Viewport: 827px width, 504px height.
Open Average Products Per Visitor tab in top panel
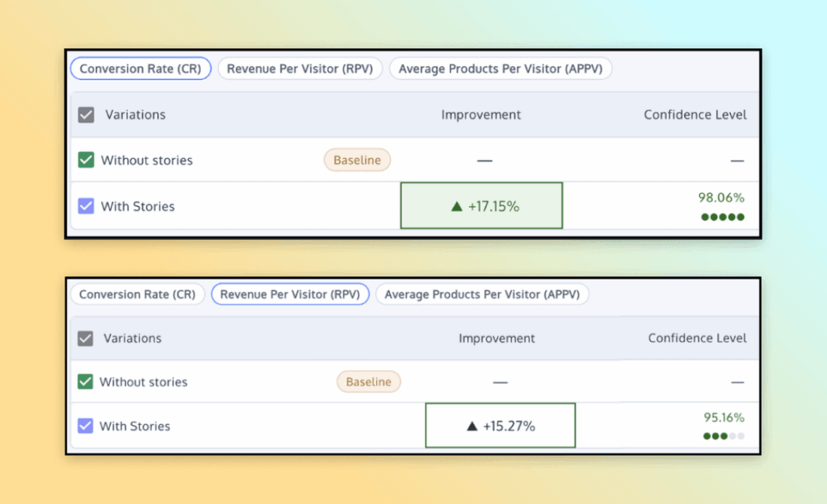click(x=501, y=69)
